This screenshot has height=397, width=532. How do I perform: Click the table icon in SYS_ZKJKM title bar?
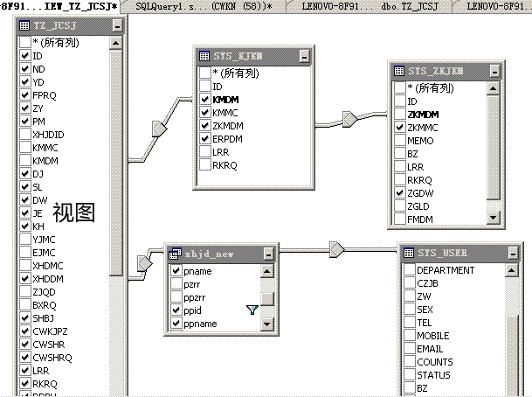399,71
